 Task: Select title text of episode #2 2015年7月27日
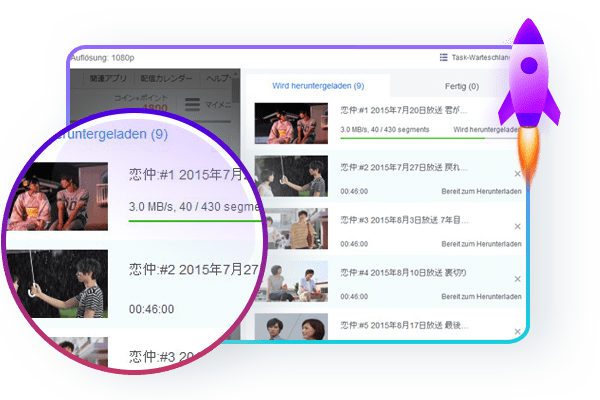click(x=404, y=167)
